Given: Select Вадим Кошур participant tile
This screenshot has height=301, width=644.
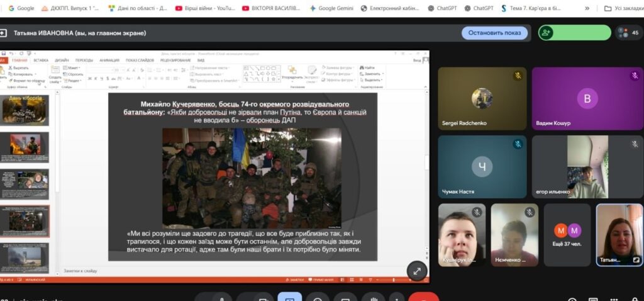Looking at the screenshot, I should coord(587,98).
